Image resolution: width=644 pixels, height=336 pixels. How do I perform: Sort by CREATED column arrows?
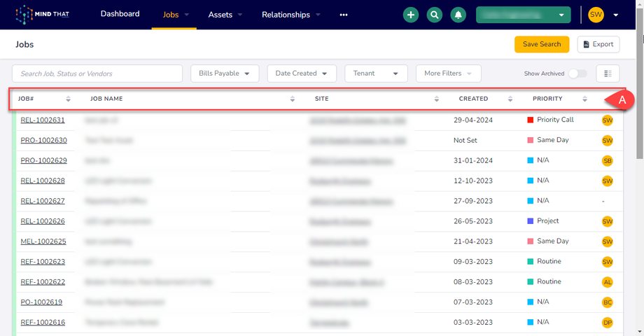pyautogui.click(x=510, y=99)
